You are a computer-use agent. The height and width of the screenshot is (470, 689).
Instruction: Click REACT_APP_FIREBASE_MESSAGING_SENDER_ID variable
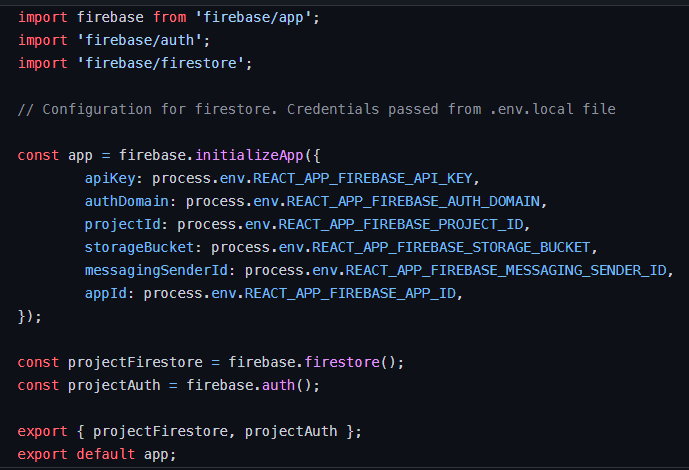[x=506, y=271]
